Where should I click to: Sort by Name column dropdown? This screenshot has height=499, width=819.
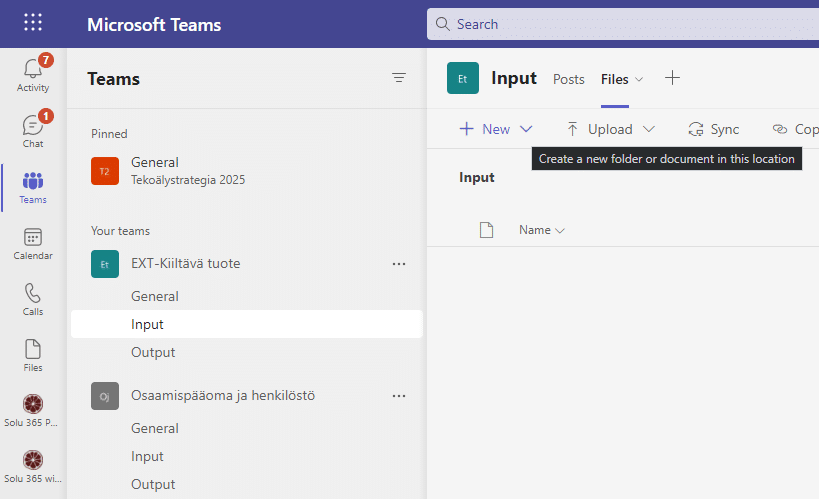coord(542,230)
